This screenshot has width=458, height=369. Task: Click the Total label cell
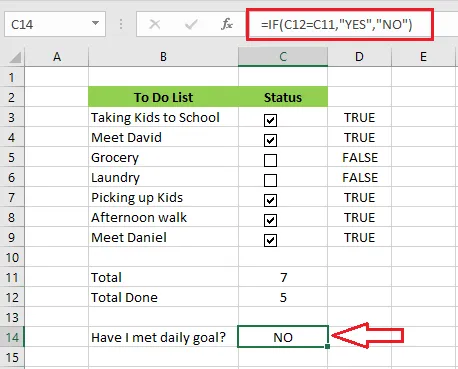click(163, 277)
